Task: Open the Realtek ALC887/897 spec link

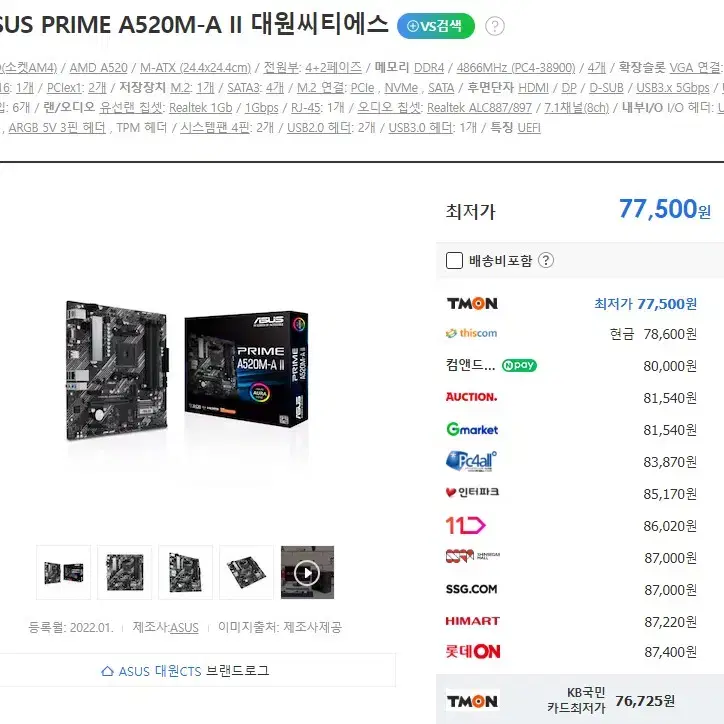Action: coord(479,108)
